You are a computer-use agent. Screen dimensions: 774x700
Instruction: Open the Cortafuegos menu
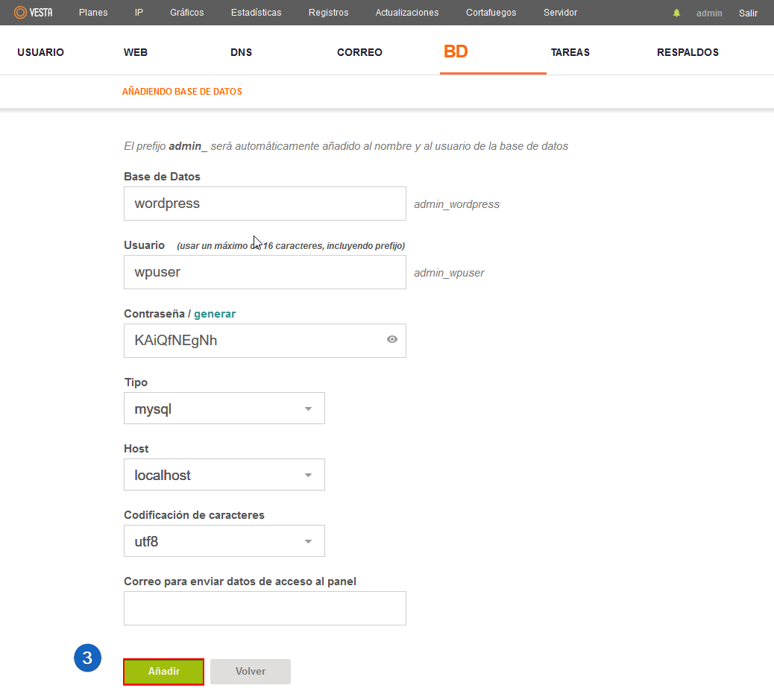[491, 13]
